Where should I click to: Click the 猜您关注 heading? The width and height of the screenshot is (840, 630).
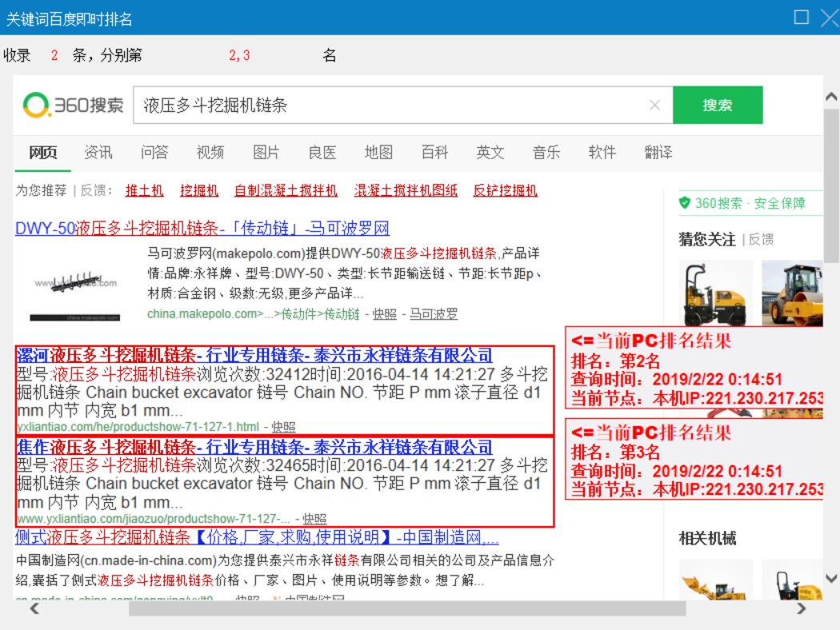click(x=707, y=239)
